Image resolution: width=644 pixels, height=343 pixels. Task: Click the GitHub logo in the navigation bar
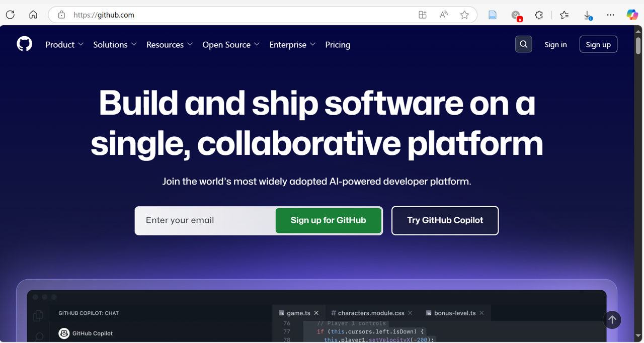point(24,44)
